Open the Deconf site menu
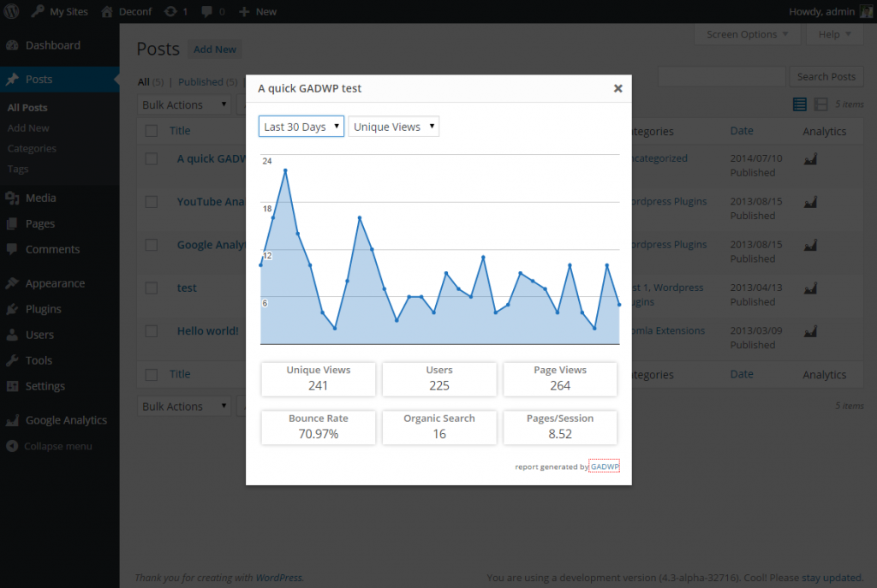Screen dimensions: 877x588 [127, 11]
